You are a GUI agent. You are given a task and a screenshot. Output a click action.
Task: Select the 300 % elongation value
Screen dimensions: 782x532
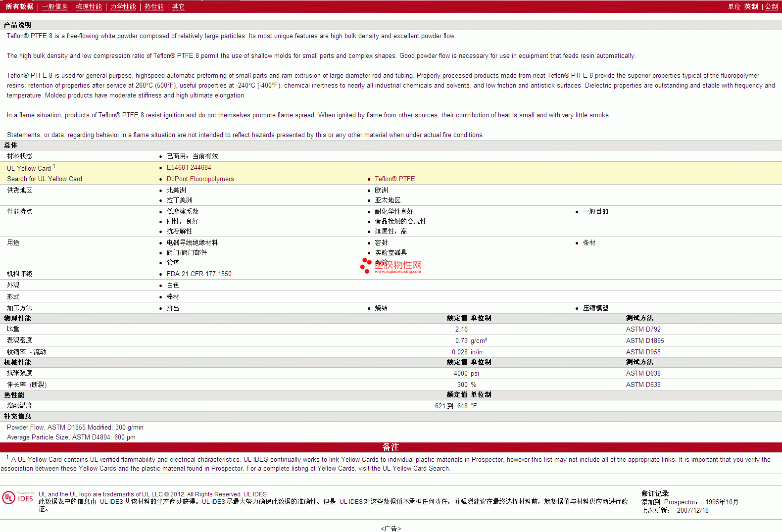tap(467, 385)
